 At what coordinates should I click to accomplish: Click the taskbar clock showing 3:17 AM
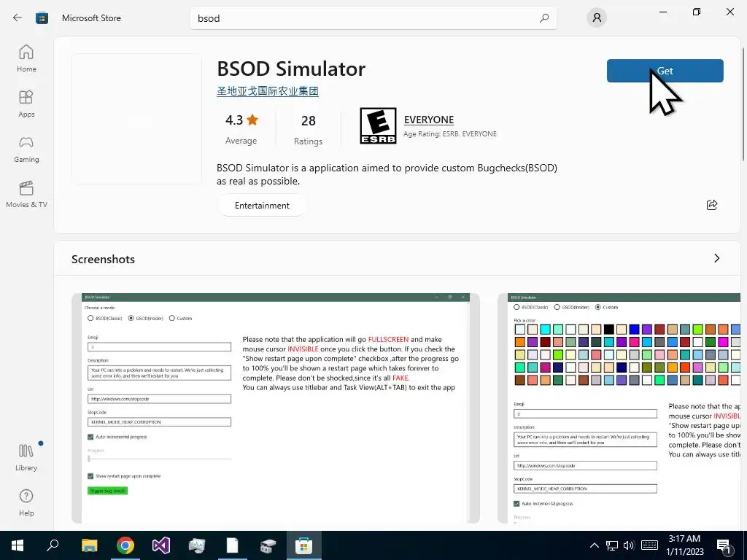[x=684, y=545]
